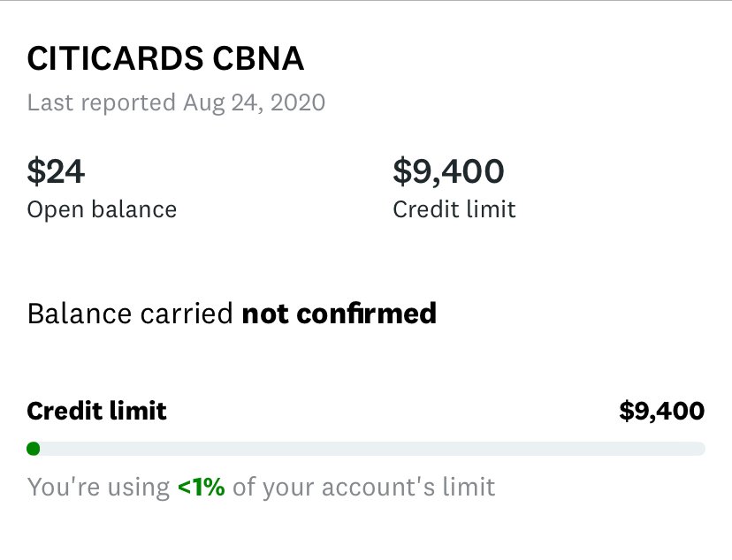Click the 'Open balance' label
Viewport: 732px width, 560px height.
[101, 209]
